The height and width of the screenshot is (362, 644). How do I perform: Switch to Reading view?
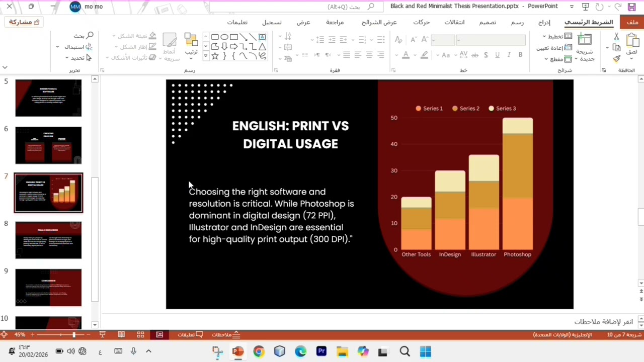pos(121,334)
